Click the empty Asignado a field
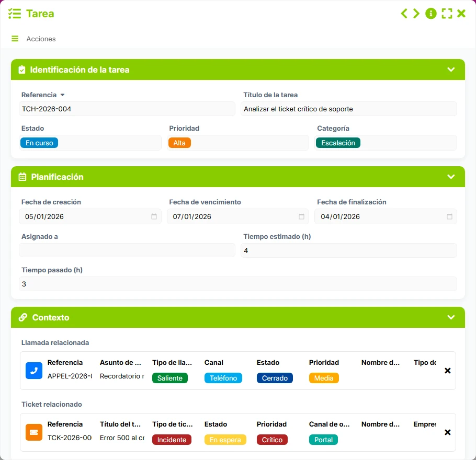Screen dimensions: 476x460 click(x=127, y=250)
